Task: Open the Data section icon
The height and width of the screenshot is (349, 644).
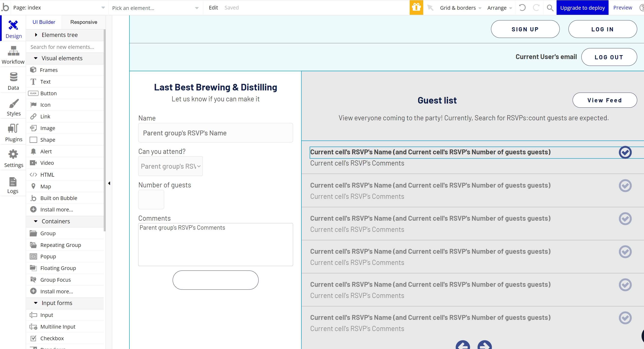Action: click(13, 81)
